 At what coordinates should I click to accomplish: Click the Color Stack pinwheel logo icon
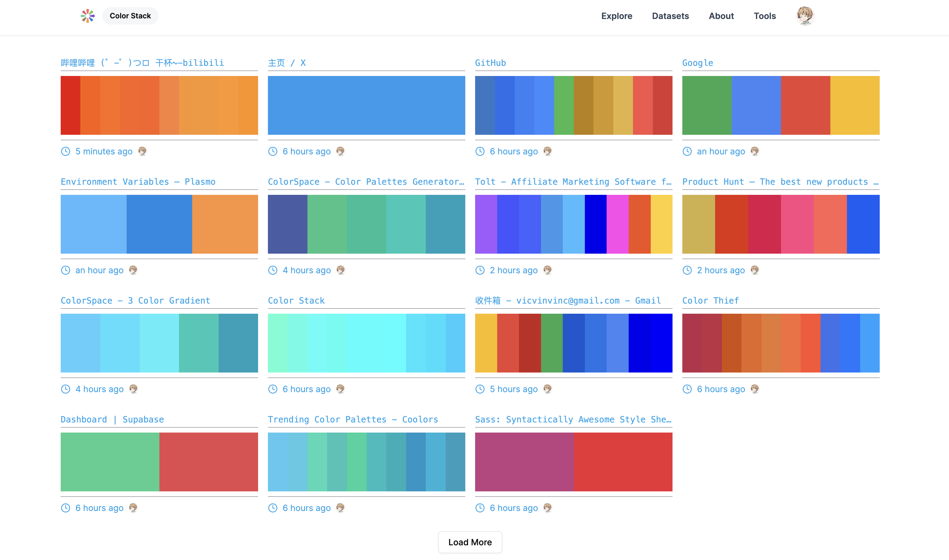pos(88,16)
